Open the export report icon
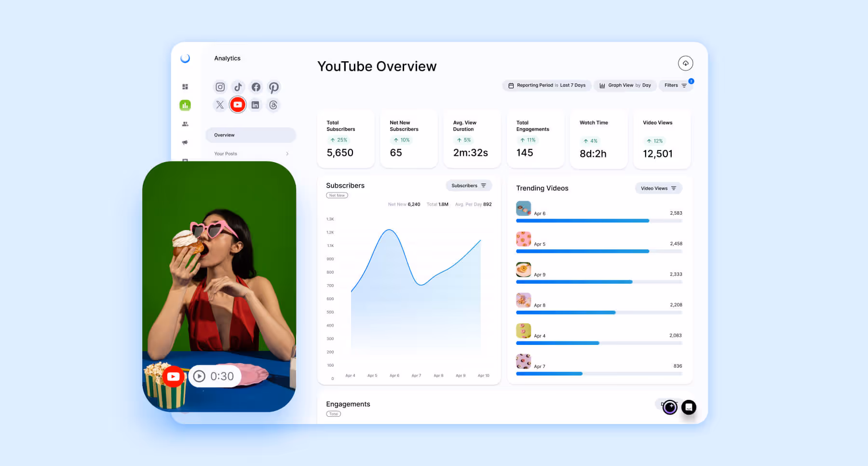The width and height of the screenshot is (868, 466). click(x=685, y=63)
